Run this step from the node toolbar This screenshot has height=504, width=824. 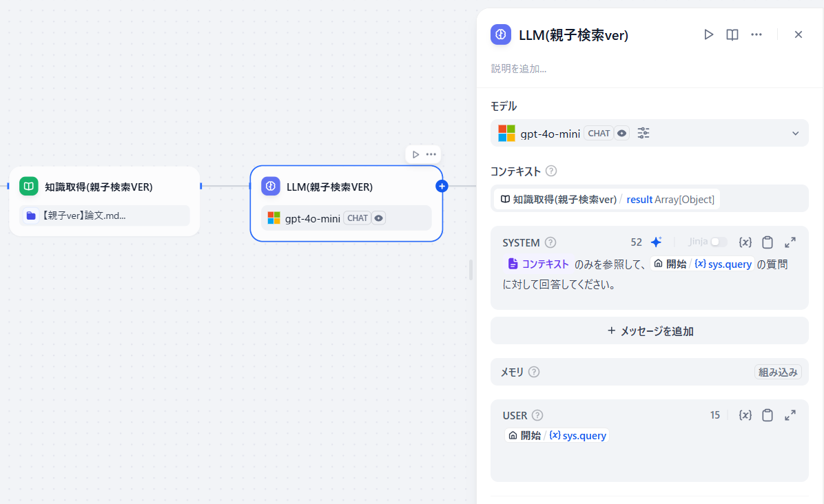(x=415, y=154)
